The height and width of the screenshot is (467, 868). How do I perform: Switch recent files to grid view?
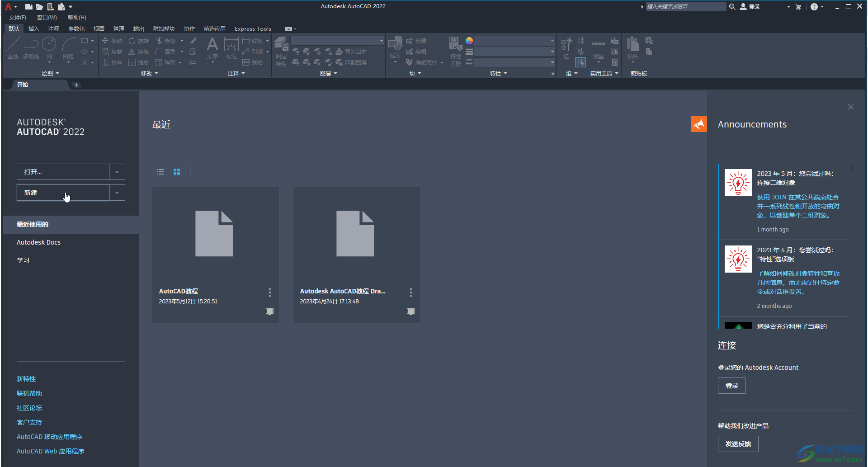pos(177,172)
